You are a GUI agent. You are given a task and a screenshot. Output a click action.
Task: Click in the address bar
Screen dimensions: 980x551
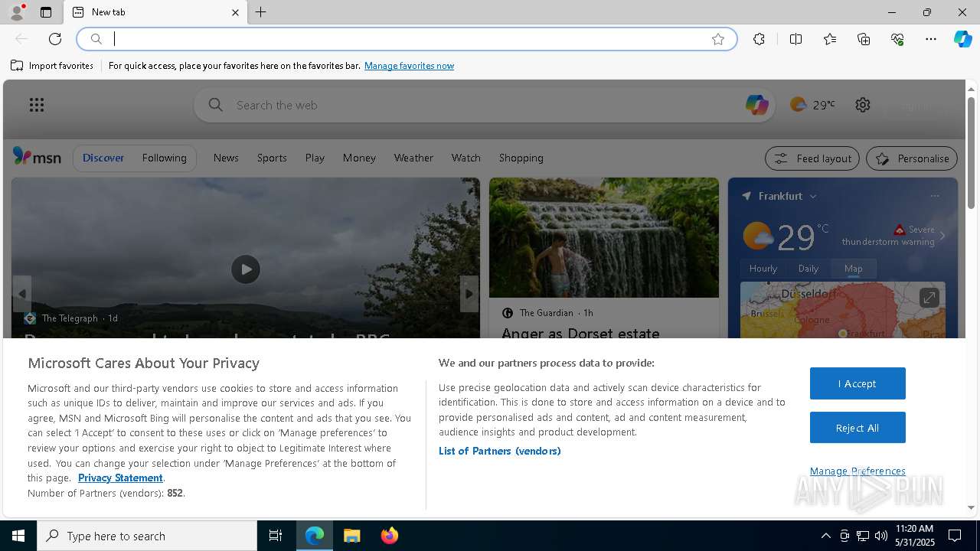(x=406, y=39)
